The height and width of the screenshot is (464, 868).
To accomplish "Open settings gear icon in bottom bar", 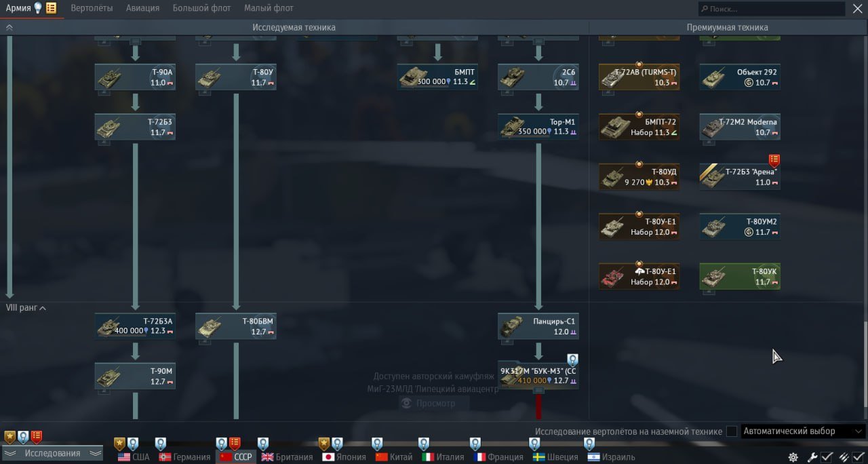I will (x=793, y=457).
